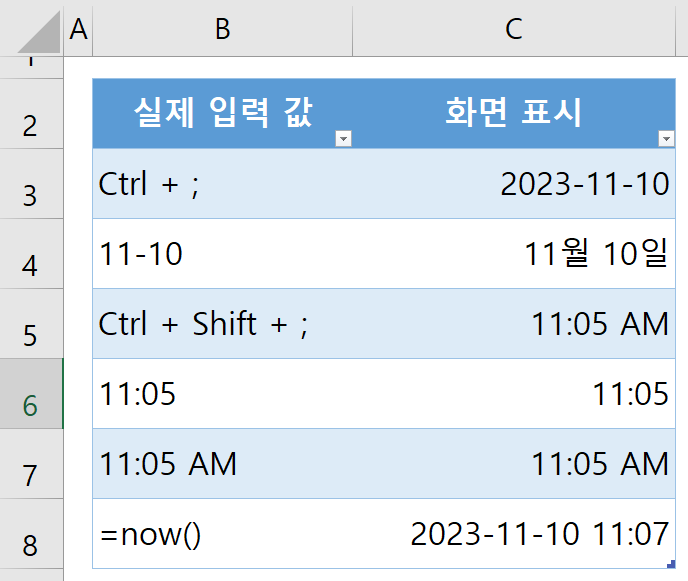This screenshot has width=688, height=581.
Task: Select cell showing 2023-11-10
Action: click(513, 184)
